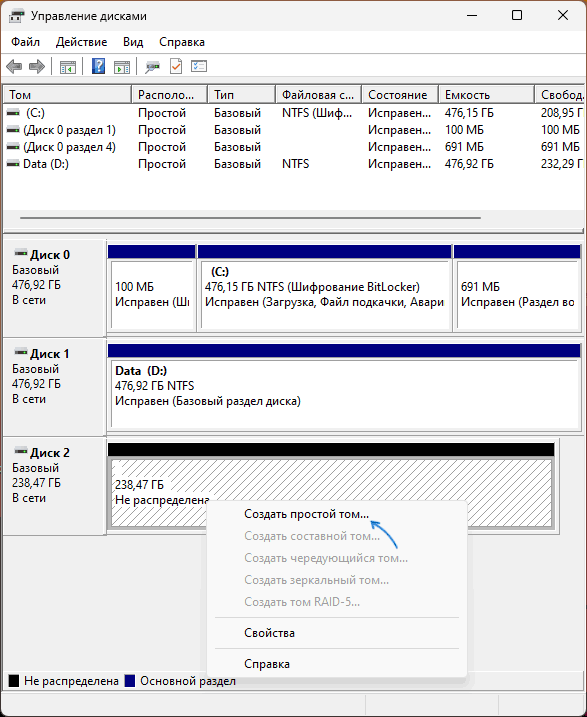Sort by the Располо... column header

(x=169, y=95)
